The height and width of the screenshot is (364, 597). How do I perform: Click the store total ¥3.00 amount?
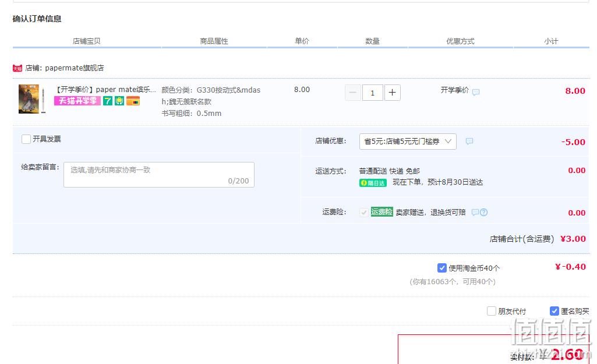click(x=573, y=239)
